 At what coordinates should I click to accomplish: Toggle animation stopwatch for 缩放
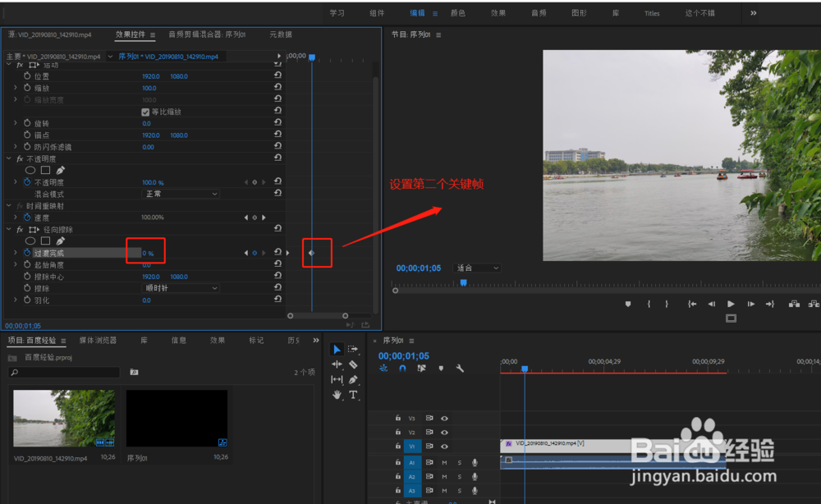27,88
